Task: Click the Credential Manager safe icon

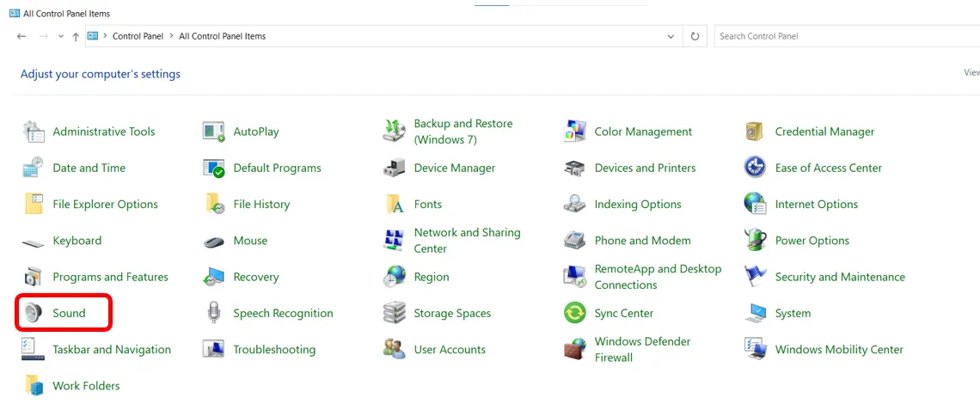Action: pyautogui.click(x=755, y=132)
